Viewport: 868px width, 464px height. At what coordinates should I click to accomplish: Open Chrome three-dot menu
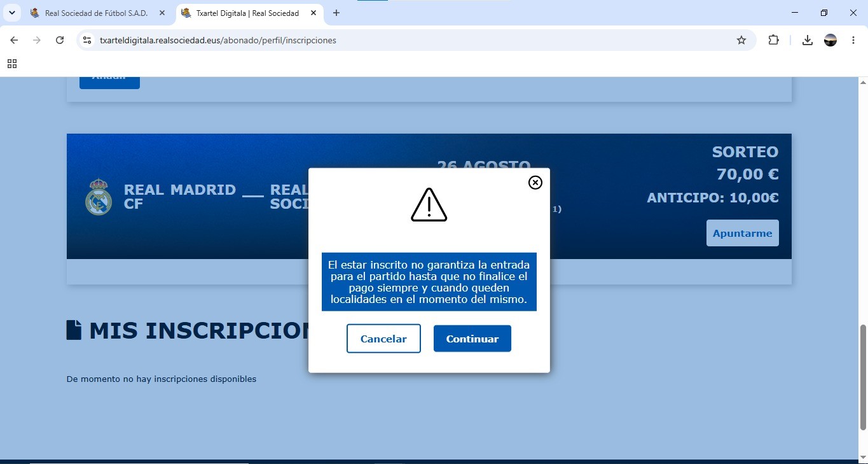point(853,40)
